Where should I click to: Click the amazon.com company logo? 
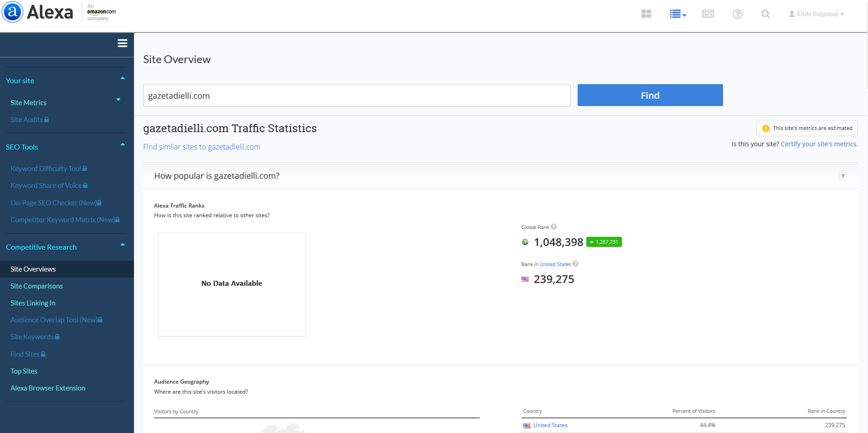[x=102, y=12]
